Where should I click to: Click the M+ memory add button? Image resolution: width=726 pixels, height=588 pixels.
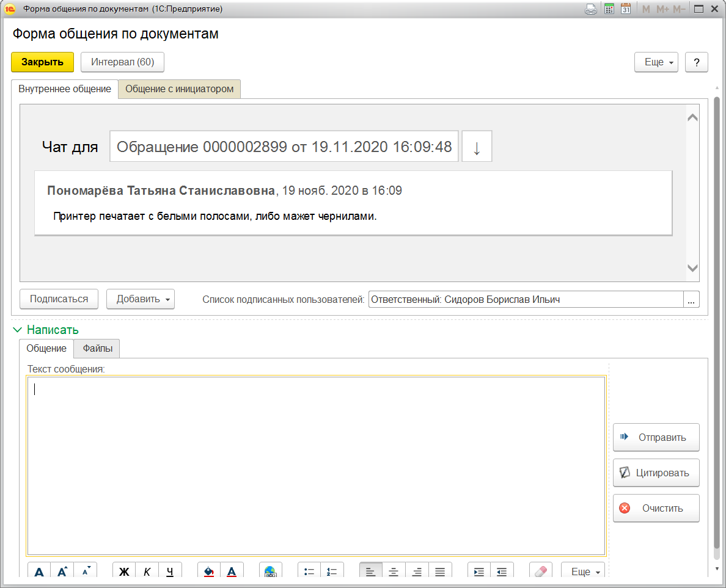tap(662, 9)
